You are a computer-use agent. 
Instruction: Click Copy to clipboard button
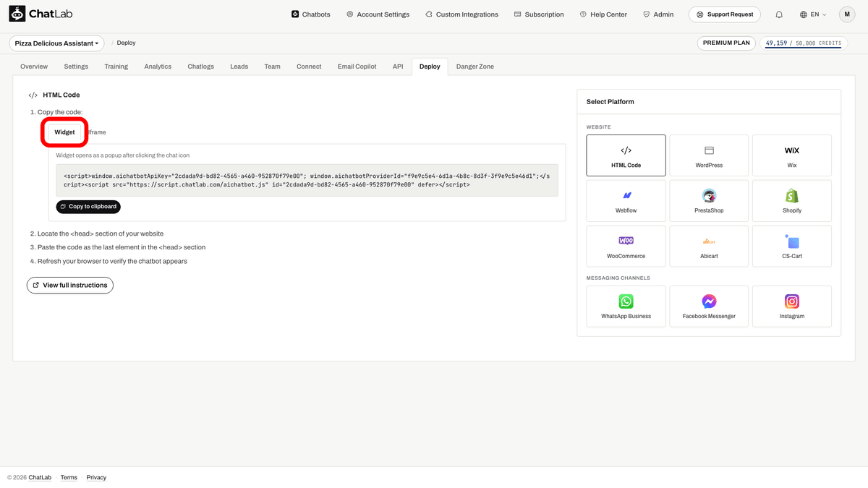tap(88, 207)
